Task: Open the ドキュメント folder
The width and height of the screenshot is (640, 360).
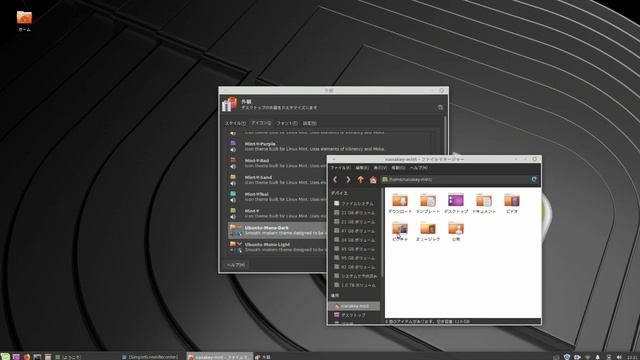Action: pyautogui.click(x=484, y=203)
